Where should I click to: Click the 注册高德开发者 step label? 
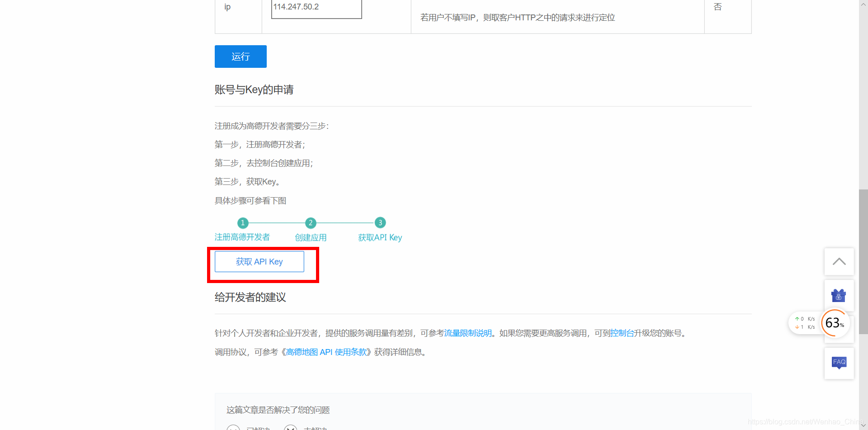[242, 237]
